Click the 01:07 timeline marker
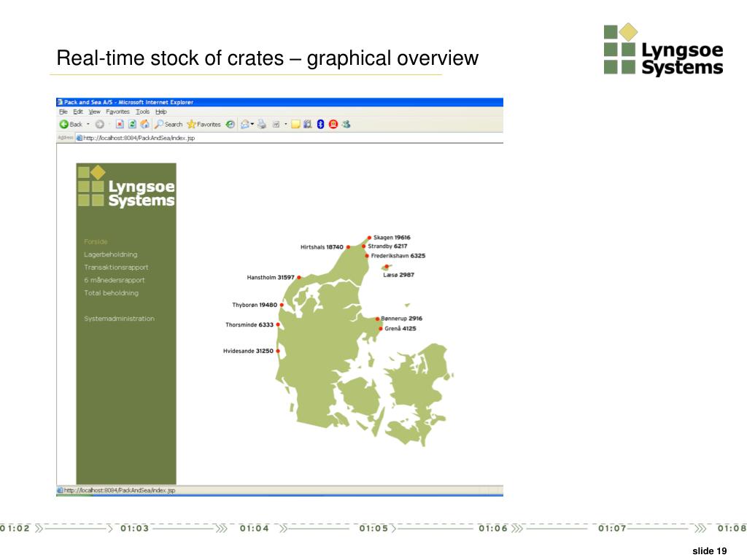This screenshot has width=747, height=560. (x=612, y=529)
